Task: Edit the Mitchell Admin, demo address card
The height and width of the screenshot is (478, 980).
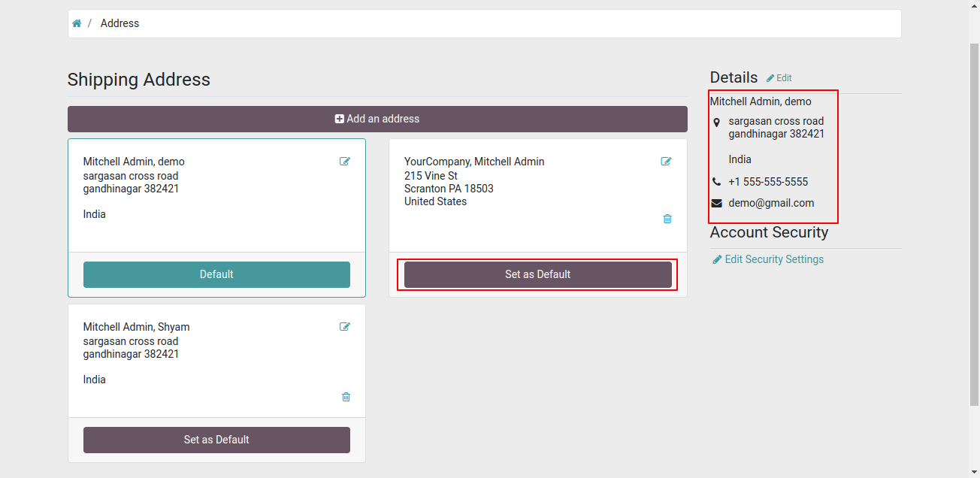Action: click(345, 161)
